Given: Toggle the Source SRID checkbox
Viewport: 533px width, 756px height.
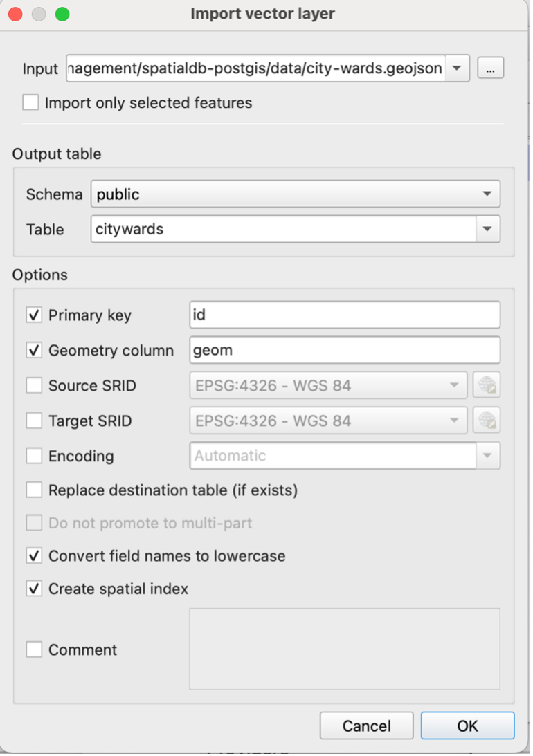Looking at the screenshot, I should click(x=34, y=385).
